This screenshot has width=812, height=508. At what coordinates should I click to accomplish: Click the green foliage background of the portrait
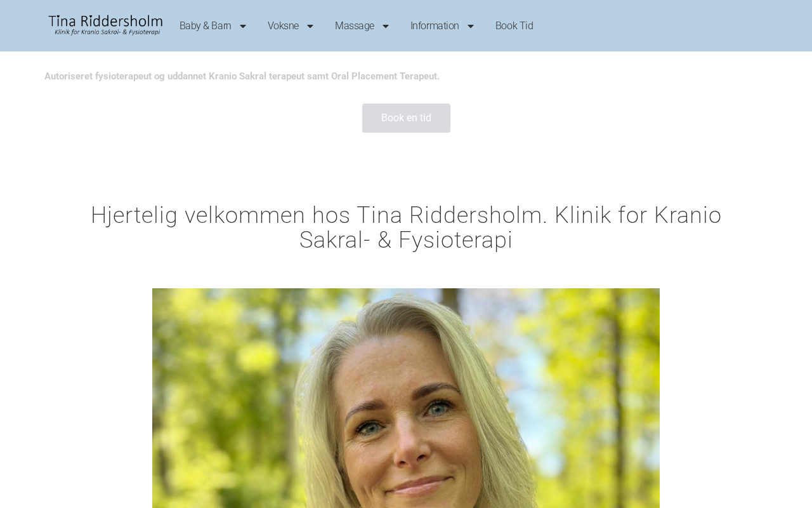pyautogui.click(x=216, y=381)
